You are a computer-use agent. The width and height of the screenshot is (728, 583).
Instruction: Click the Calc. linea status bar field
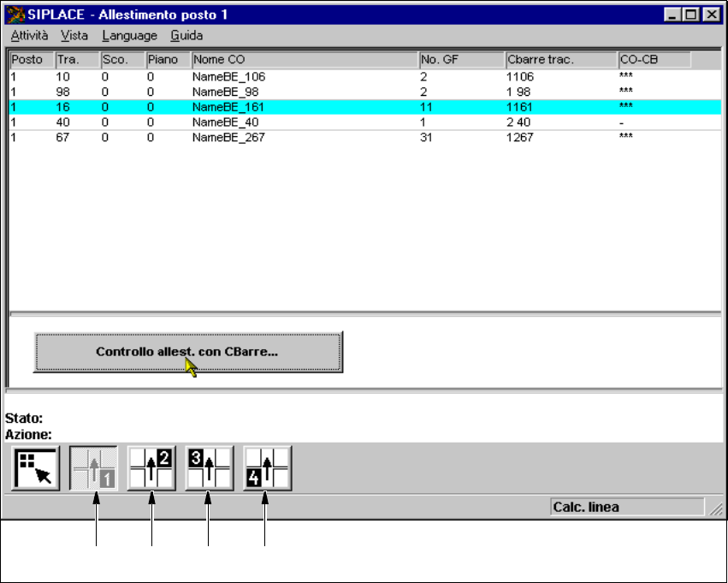(x=627, y=507)
